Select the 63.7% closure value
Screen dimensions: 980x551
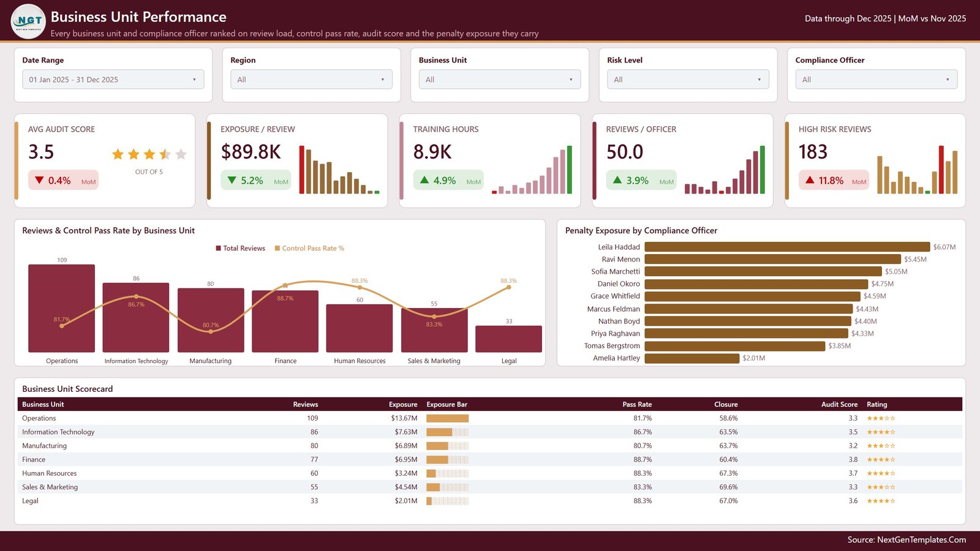(728, 446)
